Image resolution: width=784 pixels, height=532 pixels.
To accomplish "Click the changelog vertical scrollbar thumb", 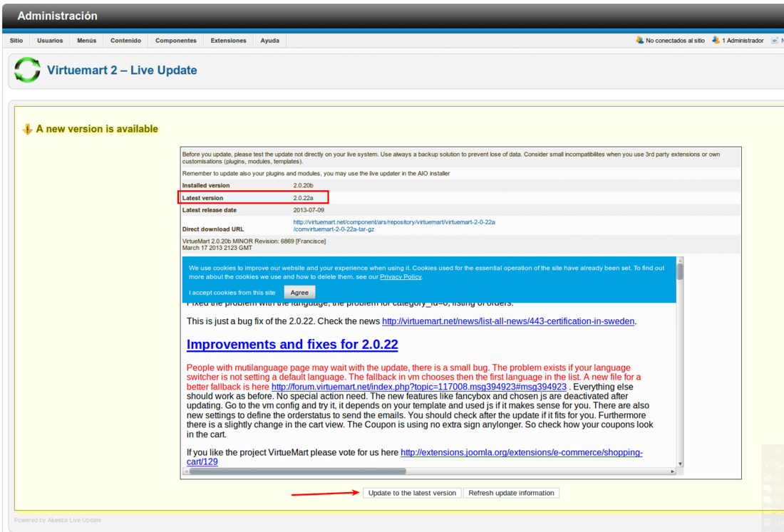I will point(680,272).
